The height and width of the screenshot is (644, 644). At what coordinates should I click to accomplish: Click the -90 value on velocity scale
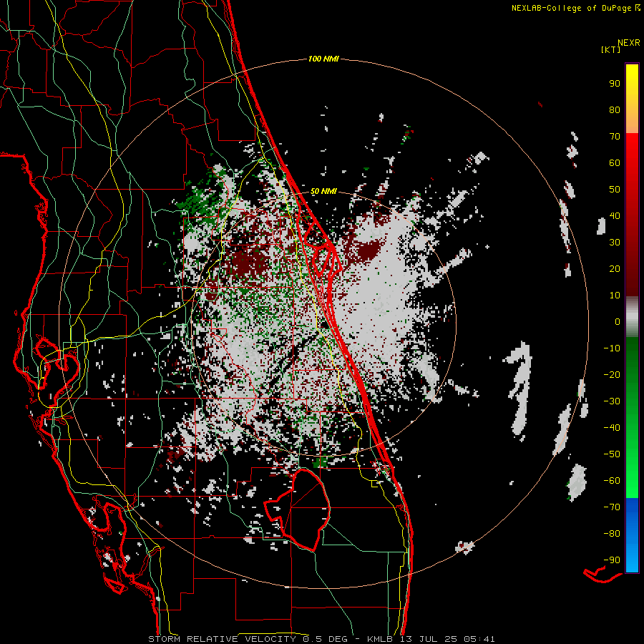(612, 560)
